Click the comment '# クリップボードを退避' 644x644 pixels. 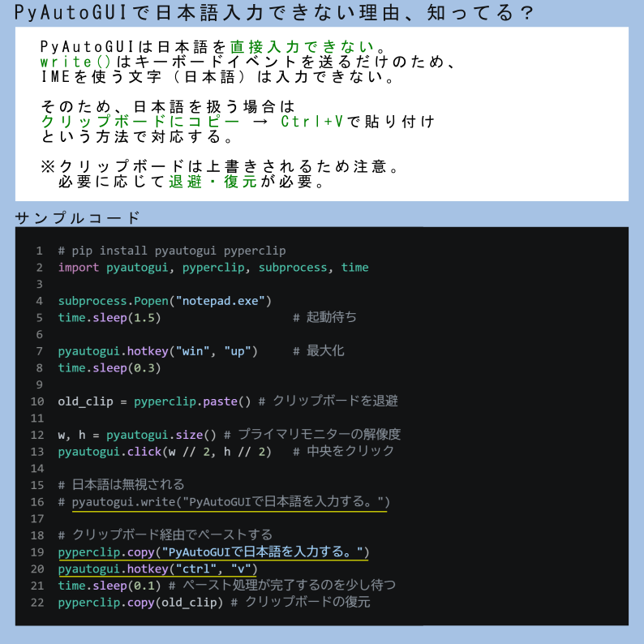pos(328,401)
